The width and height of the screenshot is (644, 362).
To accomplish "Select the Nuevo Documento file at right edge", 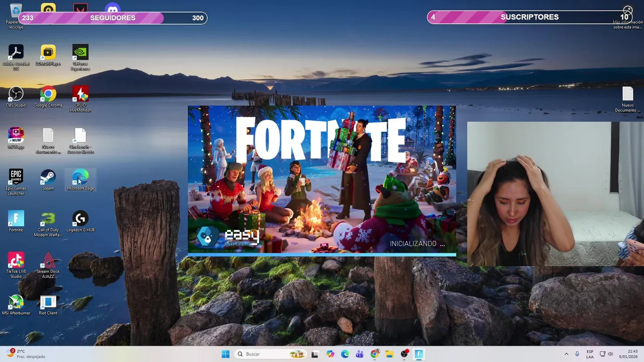I will [627, 100].
